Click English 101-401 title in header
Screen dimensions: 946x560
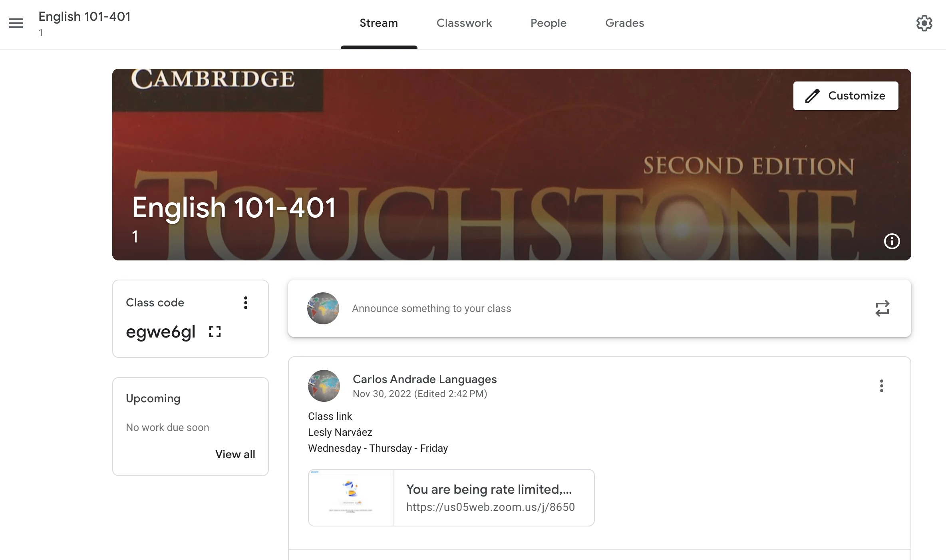coord(84,16)
